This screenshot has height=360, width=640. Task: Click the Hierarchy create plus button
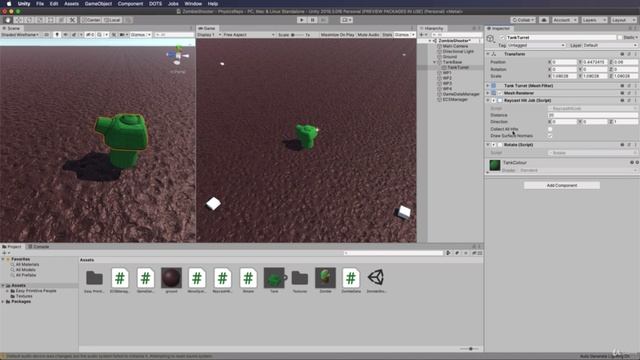click(422, 35)
